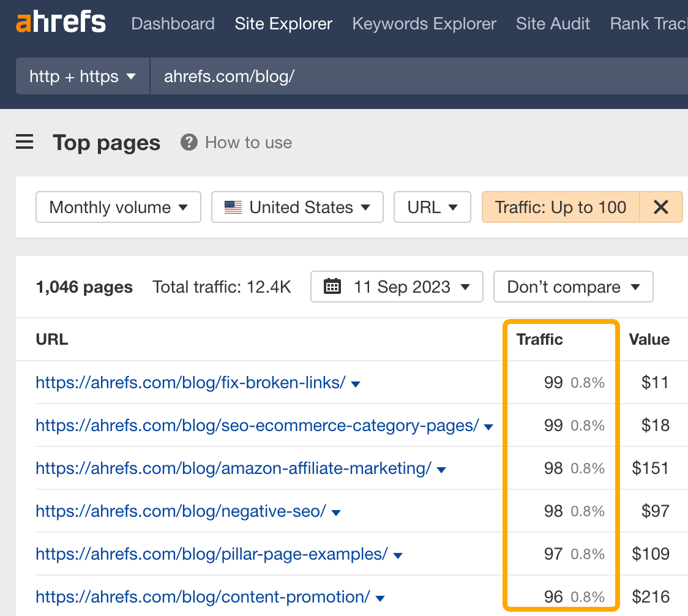Image resolution: width=688 pixels, height=616 pixels.
Task: Click the 'How to use' help icon
Action: point(189,142)
